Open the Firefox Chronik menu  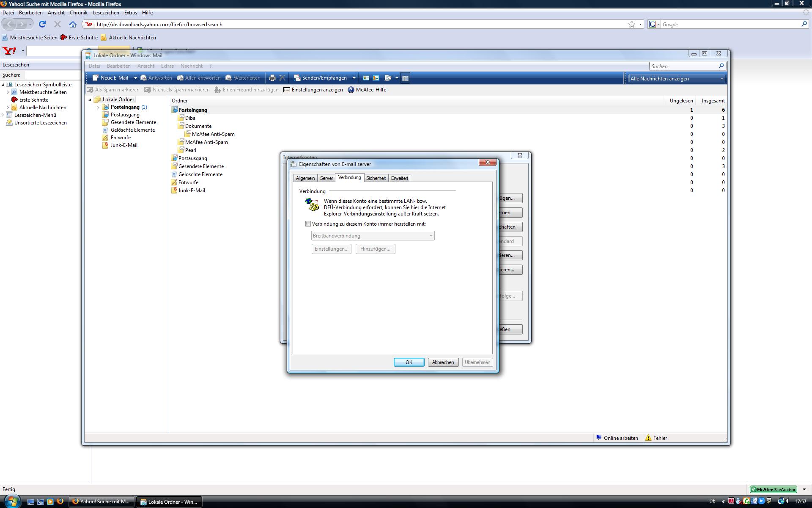[79, 13]
